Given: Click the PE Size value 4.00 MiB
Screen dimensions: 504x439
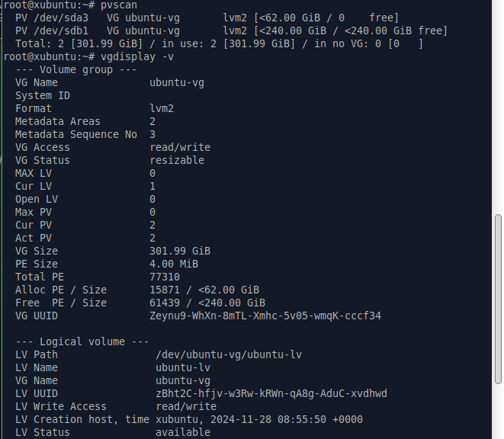Looking at the screenshot, I should click(x=174, y=264).
